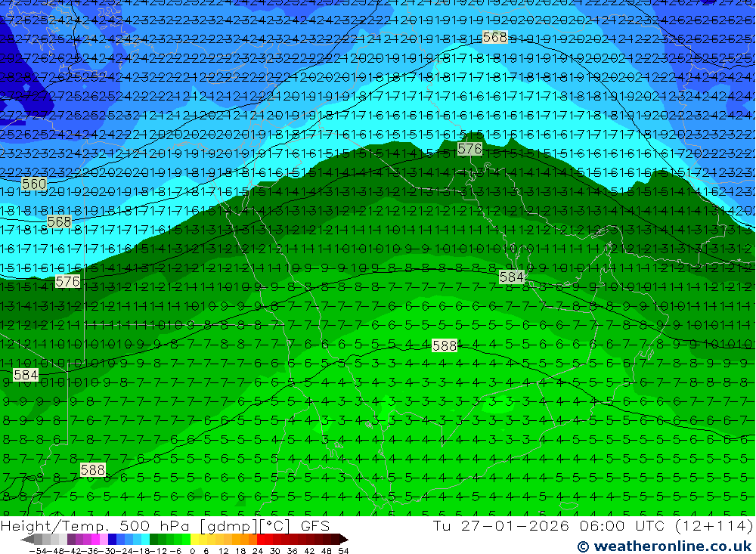Select the 06:00 UTC time text

624,525
